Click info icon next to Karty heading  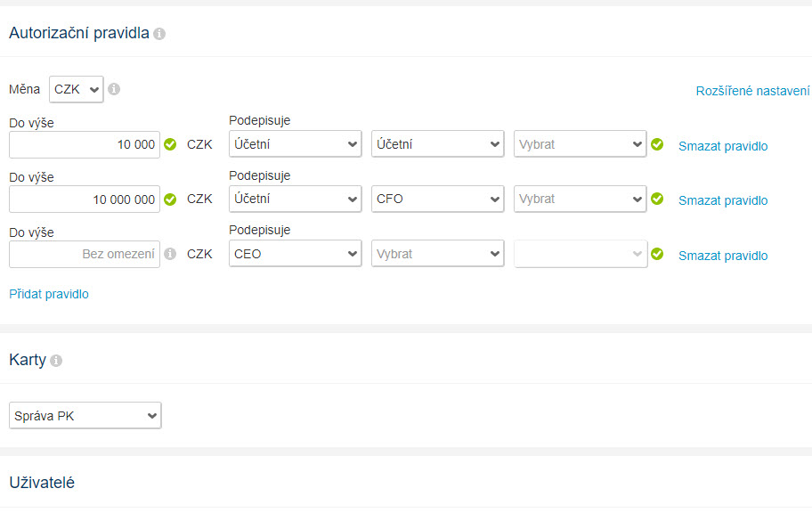click(56, 361)
